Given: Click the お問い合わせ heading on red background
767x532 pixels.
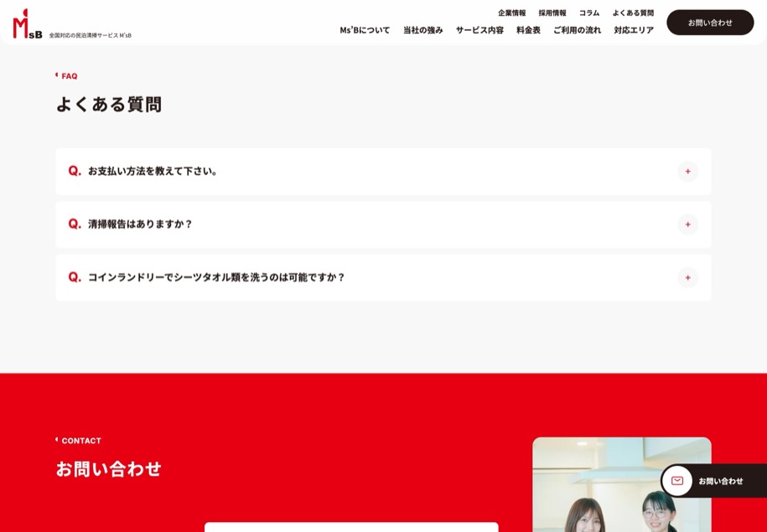Looking at the screenshot, I should (109, 468).
